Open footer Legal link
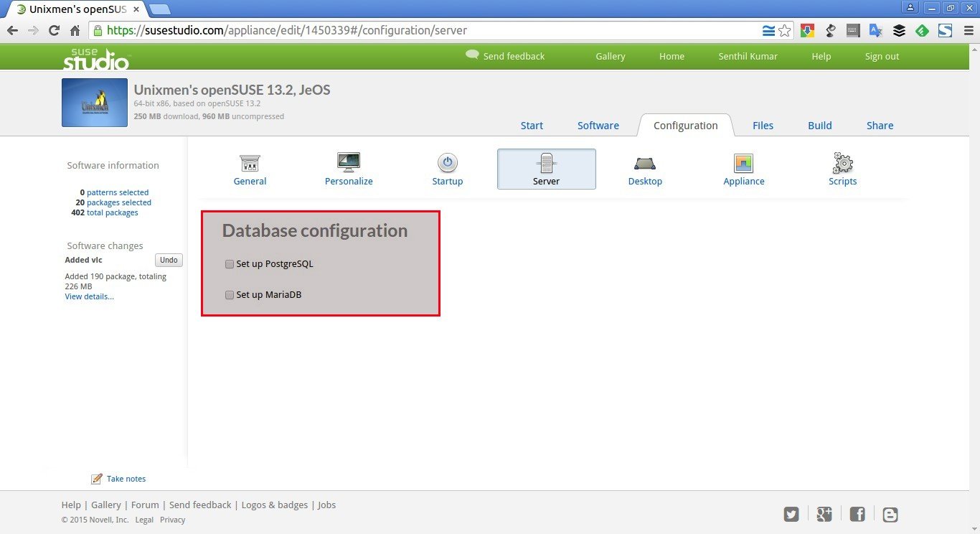This screenshot has width=980, height=534. coord(144,520)
